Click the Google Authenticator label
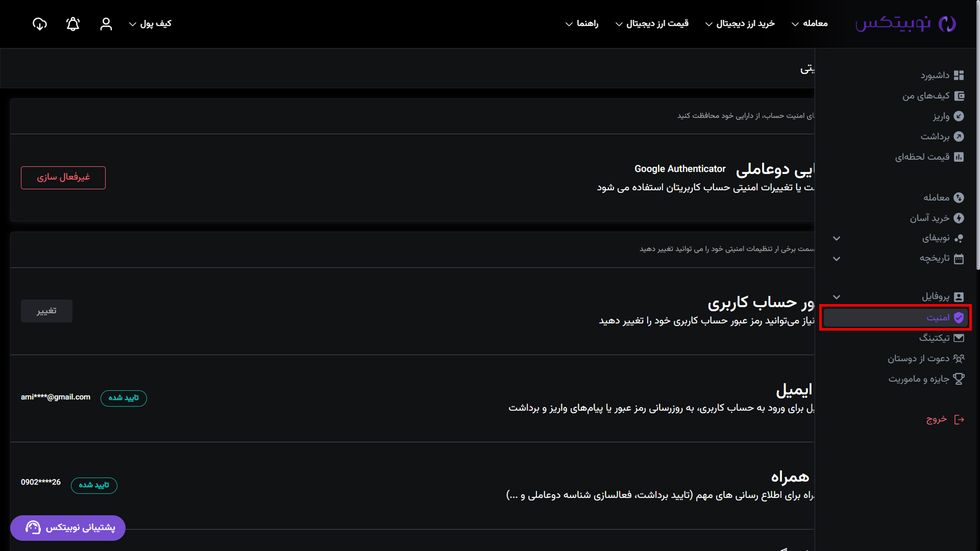Screen dimensions: 980x551 [680, 169]
